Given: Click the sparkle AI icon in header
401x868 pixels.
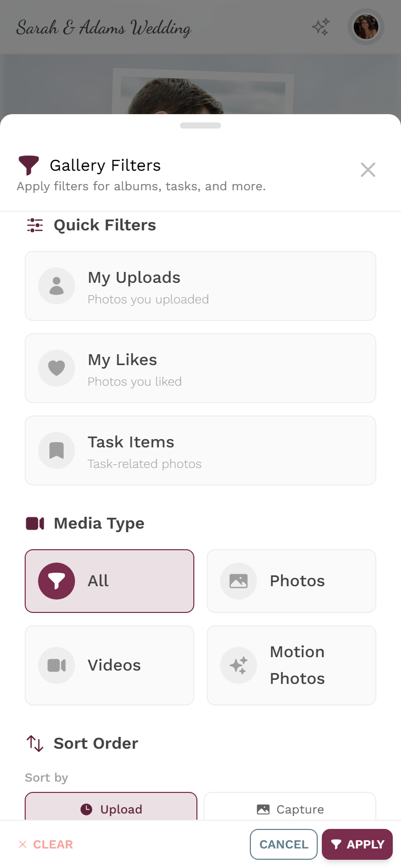Looking at the screenshot, I should click(x=321, y=27).
